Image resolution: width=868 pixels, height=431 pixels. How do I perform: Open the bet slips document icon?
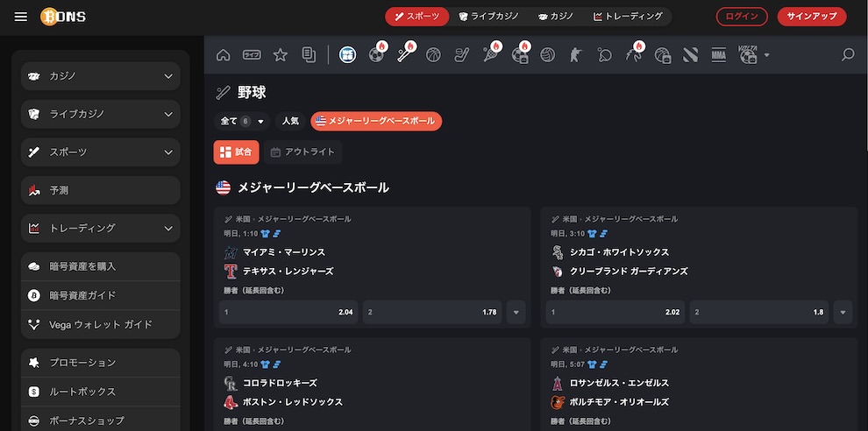309,55
